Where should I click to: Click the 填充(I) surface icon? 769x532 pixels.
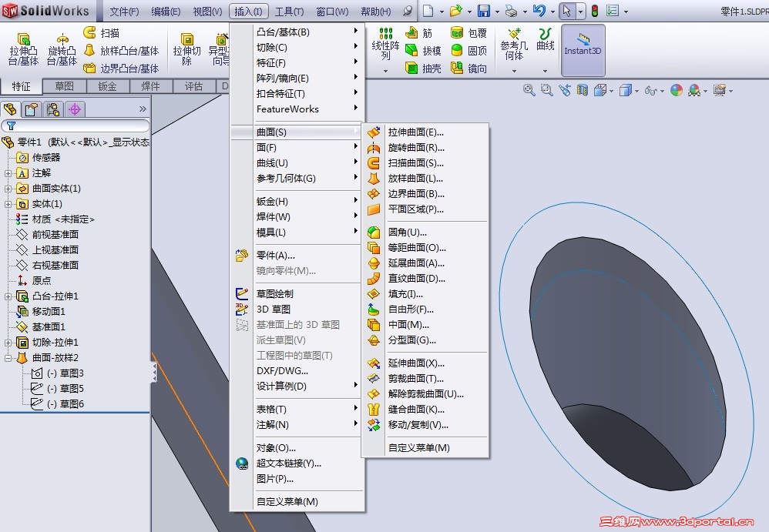coord(374,294)
